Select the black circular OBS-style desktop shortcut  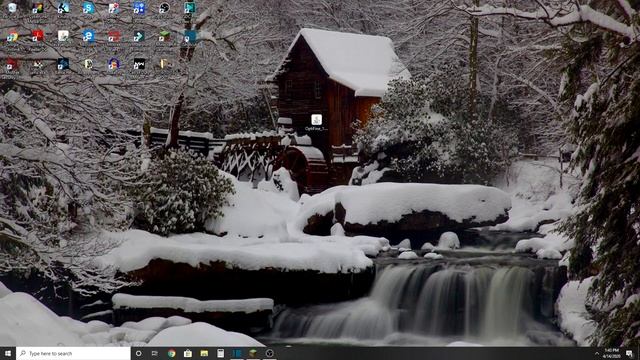pyautogui.click(x=164, y=8)
